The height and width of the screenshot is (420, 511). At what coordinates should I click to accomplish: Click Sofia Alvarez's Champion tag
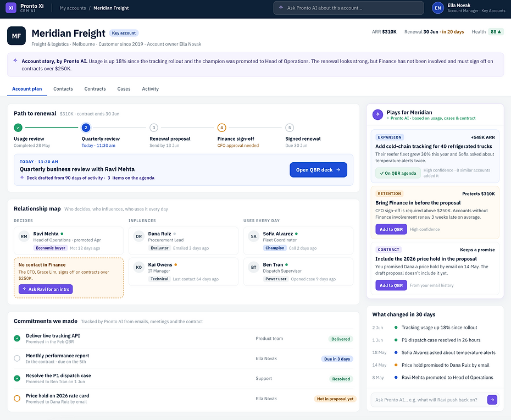[x=275, y=248]
